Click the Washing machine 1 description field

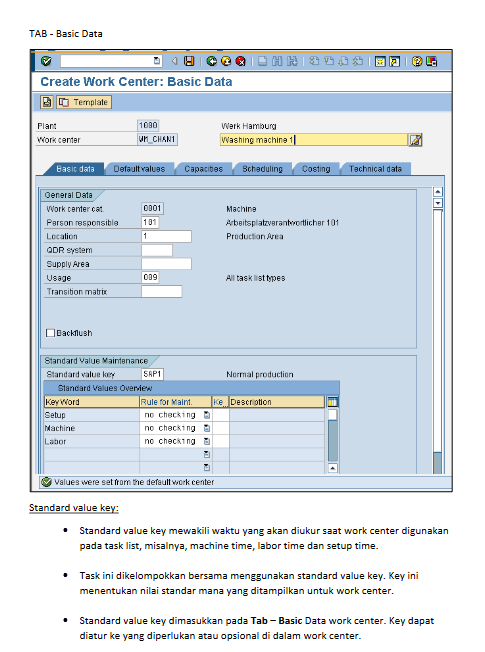[x=313, y=140]
